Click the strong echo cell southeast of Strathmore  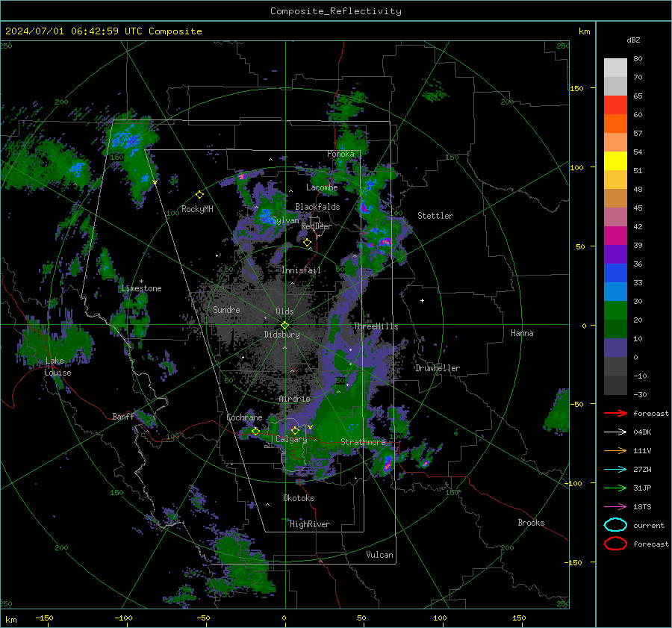pos(388,464)
